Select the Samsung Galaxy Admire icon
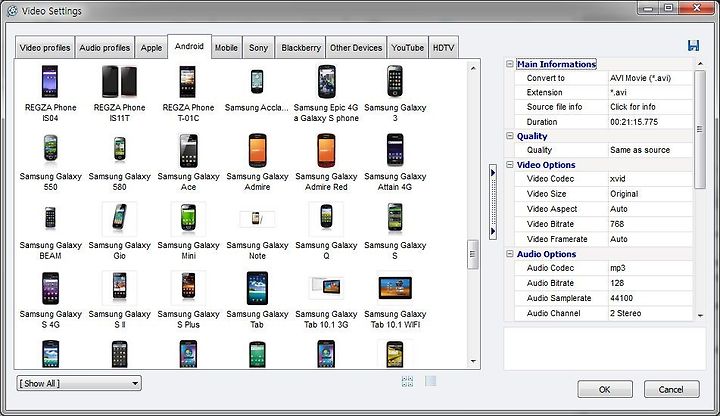Viewport: 720px width, 416px height. pyautogui.click(x=257, y=150)
